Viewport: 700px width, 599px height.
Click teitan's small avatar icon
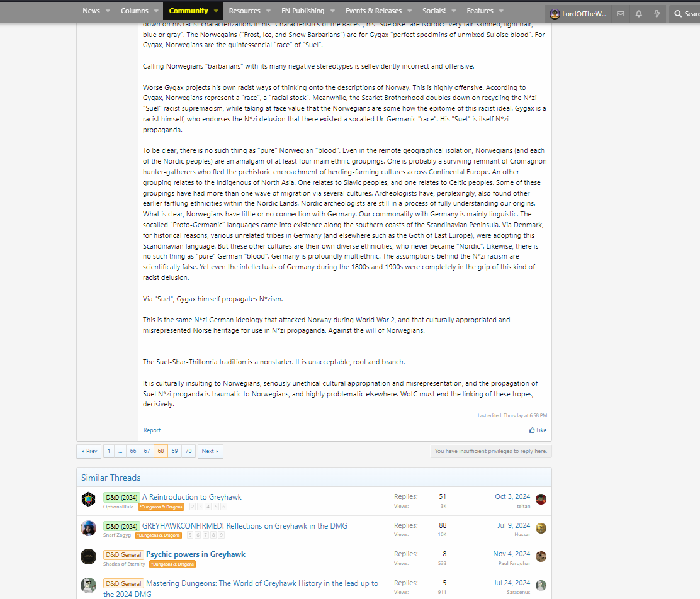[x=541, y=500]
